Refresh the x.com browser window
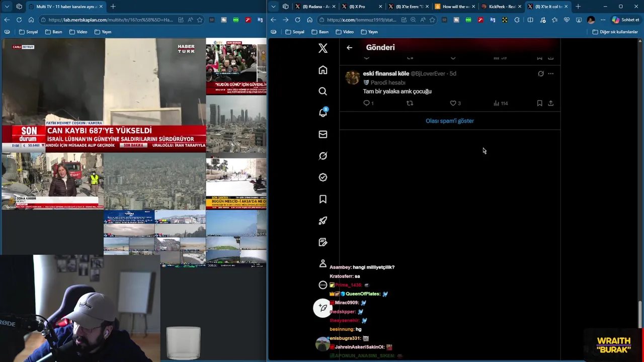The width and height of the screenshot is (644, 362). 297,20
